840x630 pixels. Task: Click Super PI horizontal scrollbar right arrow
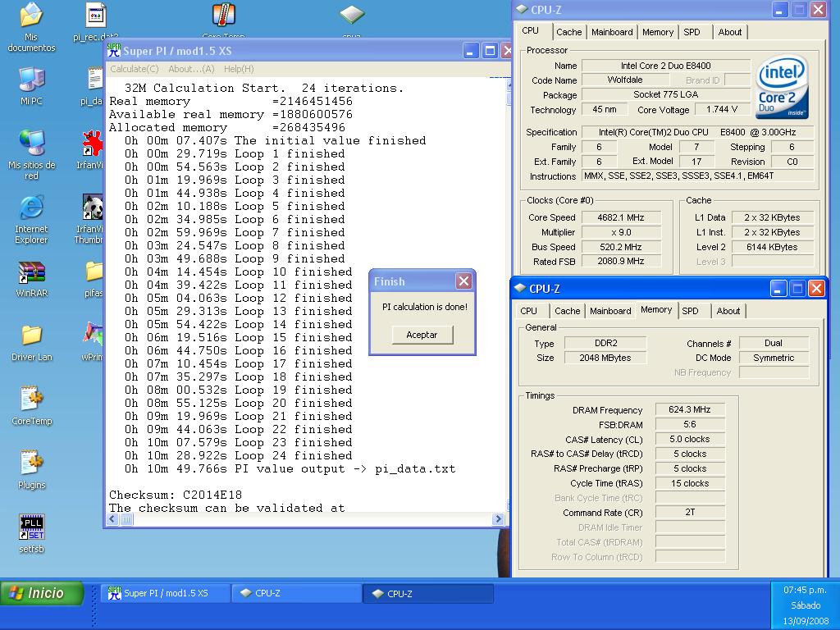point(498,519)
